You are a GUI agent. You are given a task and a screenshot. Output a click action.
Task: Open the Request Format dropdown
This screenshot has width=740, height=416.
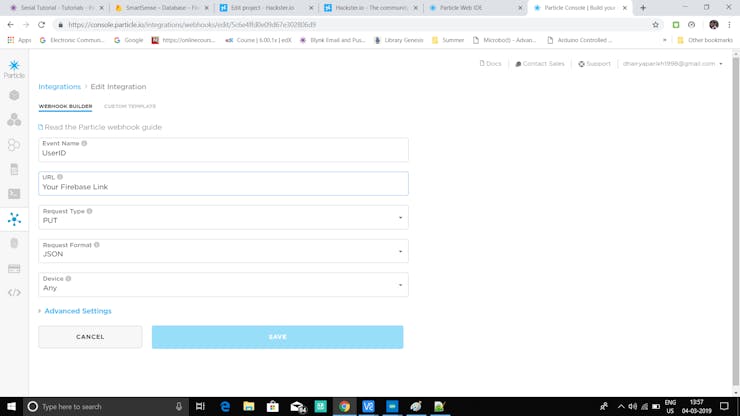point(223,251)
